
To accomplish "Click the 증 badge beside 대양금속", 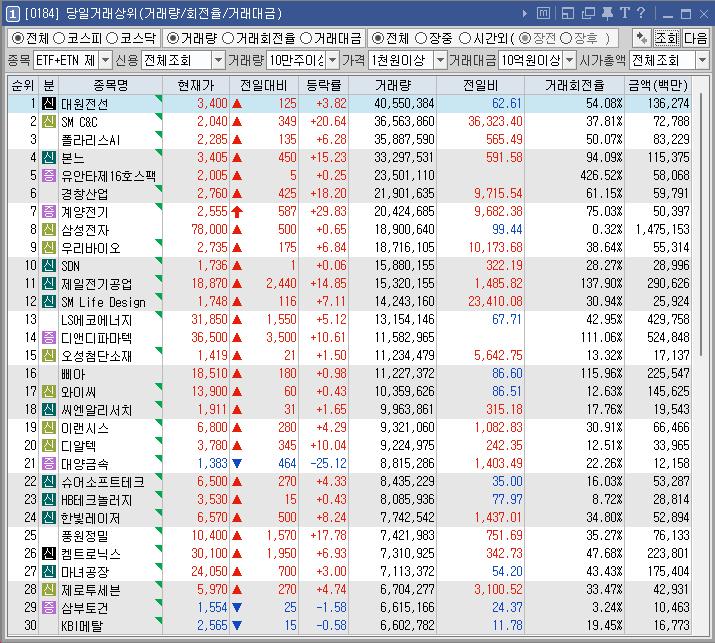I will 48,463.
